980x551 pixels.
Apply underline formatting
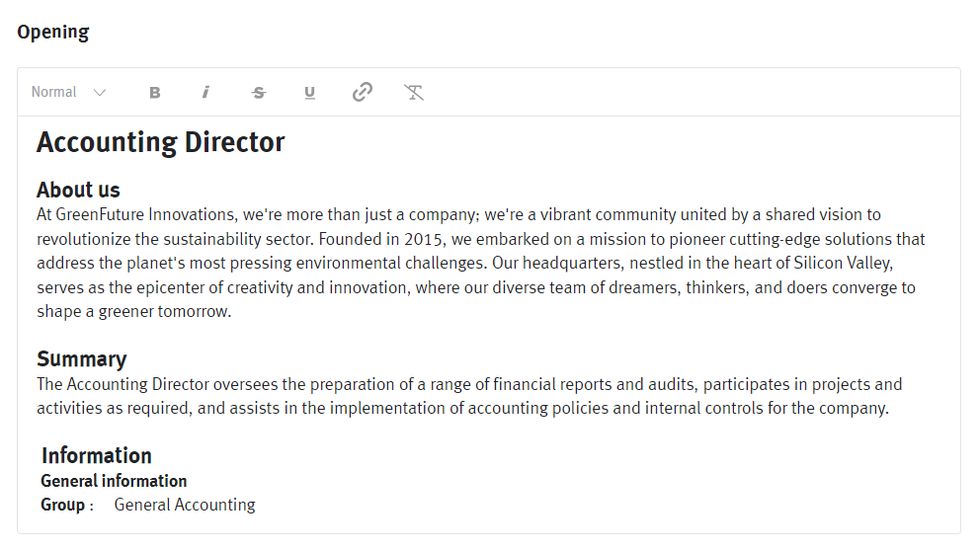tap(309, 93)
